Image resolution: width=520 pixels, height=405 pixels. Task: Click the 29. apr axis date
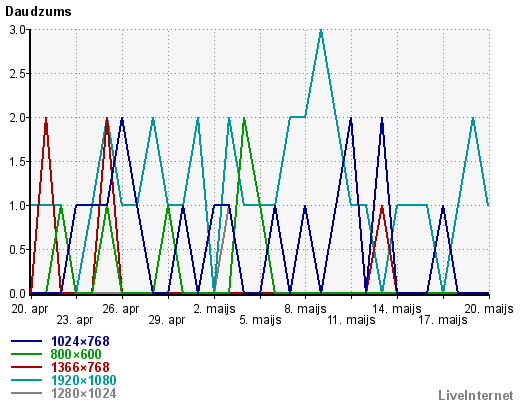tap(167, 320)
